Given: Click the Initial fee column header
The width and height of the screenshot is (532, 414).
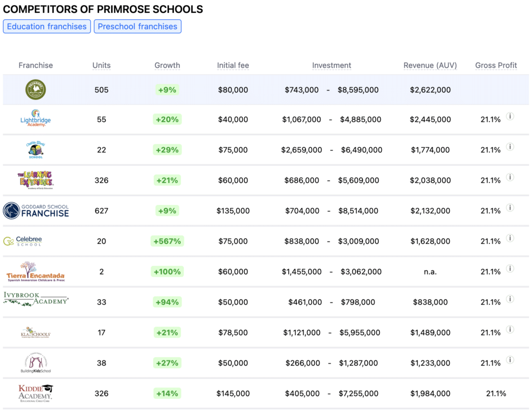Looking at the screenshot, I should tap(233, 65).
